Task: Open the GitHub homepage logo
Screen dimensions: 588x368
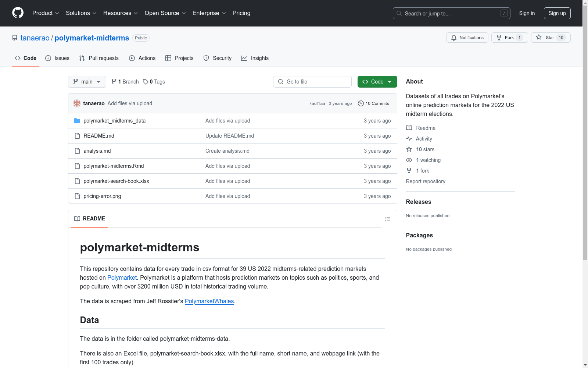Action: pos(18,13)
